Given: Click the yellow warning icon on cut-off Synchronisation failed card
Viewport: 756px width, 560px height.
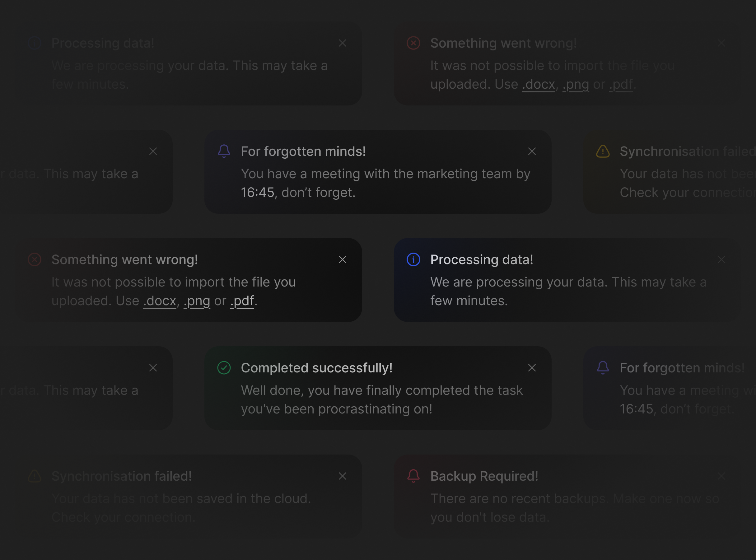Looking at the screenshot, I should point(603,151).
